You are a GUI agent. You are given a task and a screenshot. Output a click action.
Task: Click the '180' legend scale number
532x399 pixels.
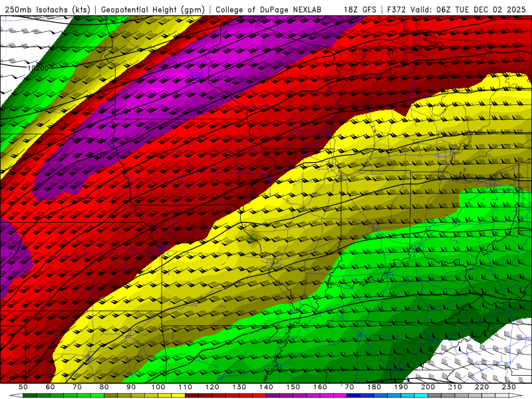[x=374, y=387]
